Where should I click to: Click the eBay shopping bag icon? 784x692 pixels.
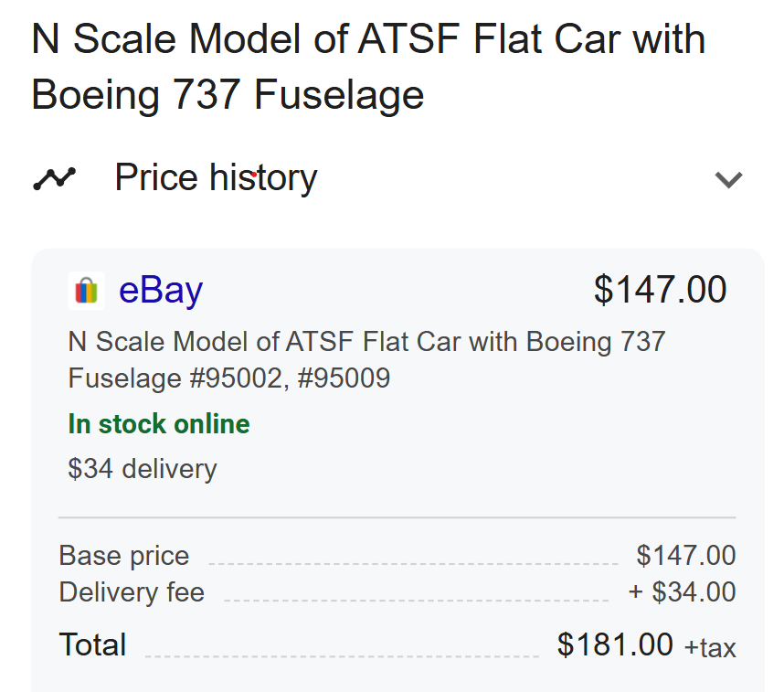(x=86, y=291)
